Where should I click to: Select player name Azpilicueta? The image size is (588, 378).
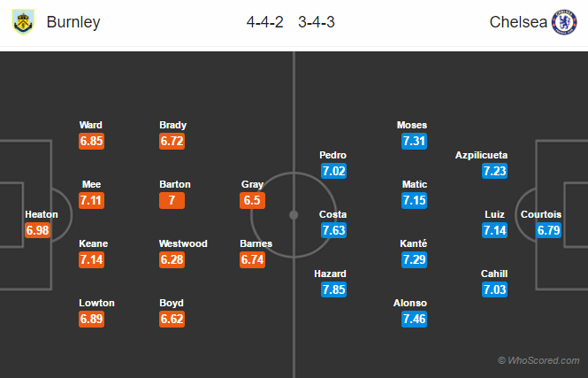(482, 155)
